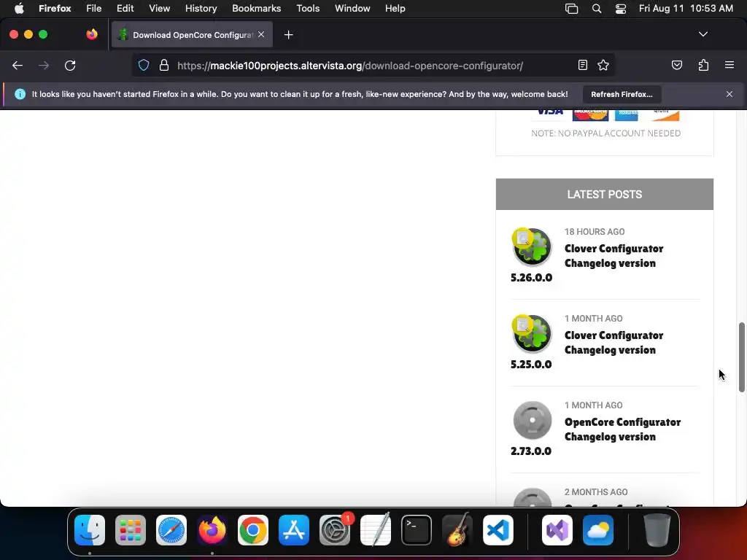
Task: Open Google Chrome from the Dock
Action: (x=253, y=530)
